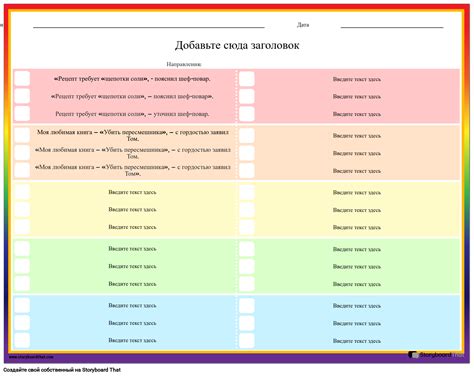Select title «Добавьте сюда заголовок»

[237, 45]
